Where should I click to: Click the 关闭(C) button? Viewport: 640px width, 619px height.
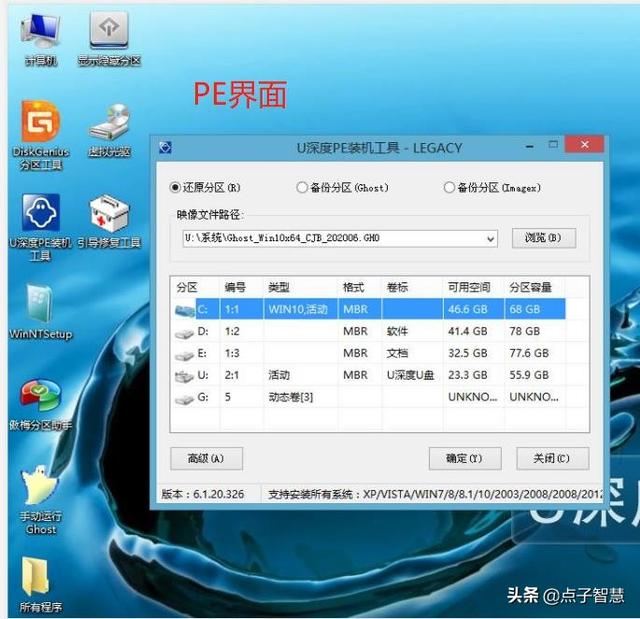click(x=552, y=459)
